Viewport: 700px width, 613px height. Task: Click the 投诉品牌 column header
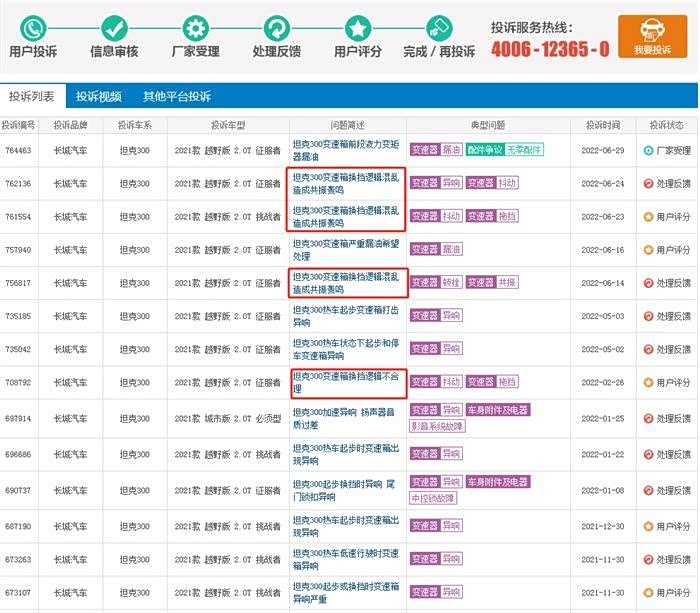click(70, 125)
